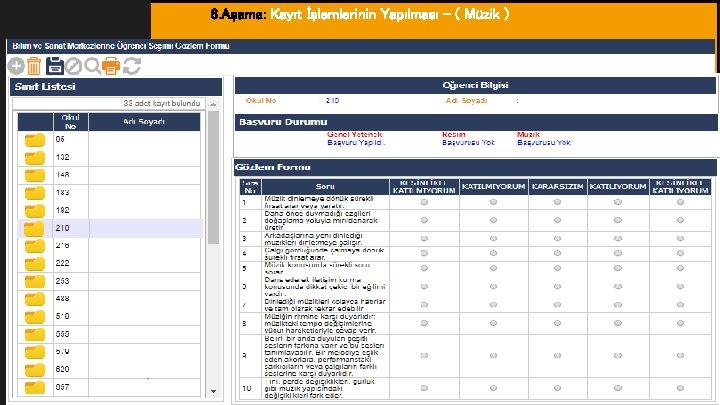Click the KARARSIZIM column header
Screen dimensions: 720x405
click(x=557, y=187)
